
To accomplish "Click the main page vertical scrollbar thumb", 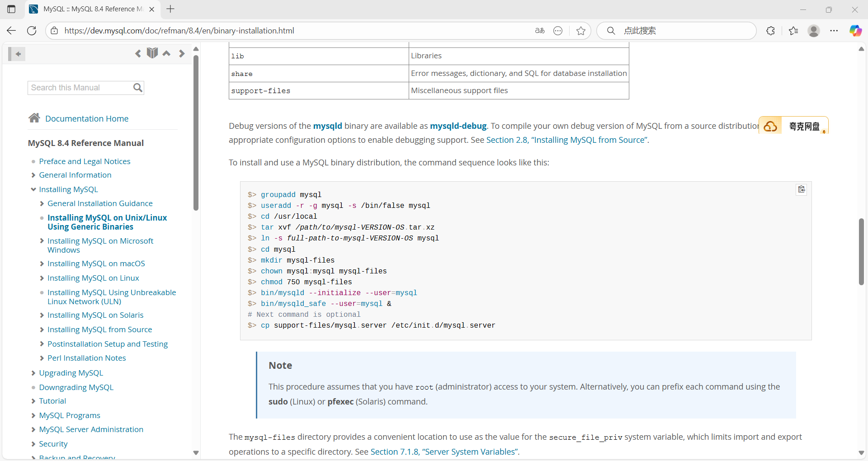I will coord(861,252).
